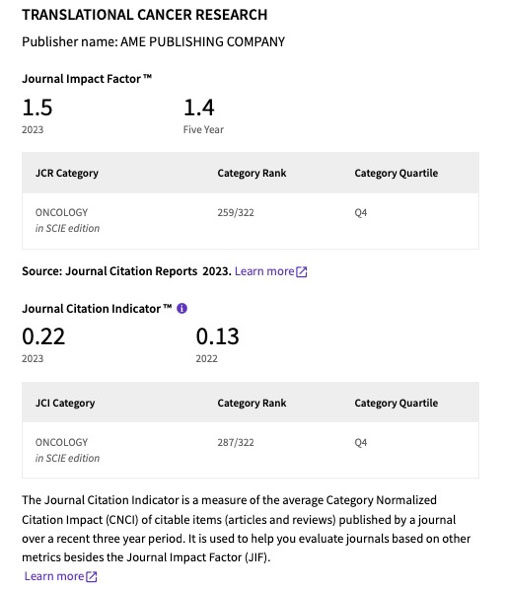The height and width of the screenshot is (592, 506).
Task: Click the Category Quartile header in JCR table
Action: [396, 173]
